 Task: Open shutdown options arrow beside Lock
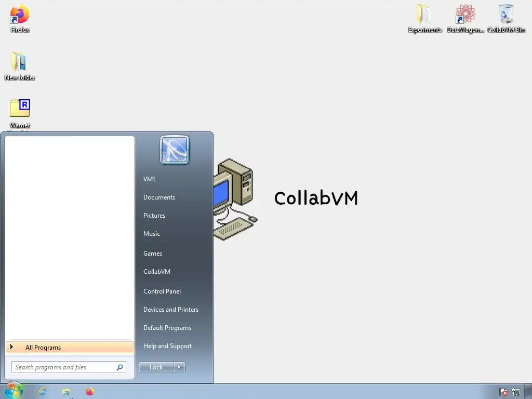tap(179, 367)
